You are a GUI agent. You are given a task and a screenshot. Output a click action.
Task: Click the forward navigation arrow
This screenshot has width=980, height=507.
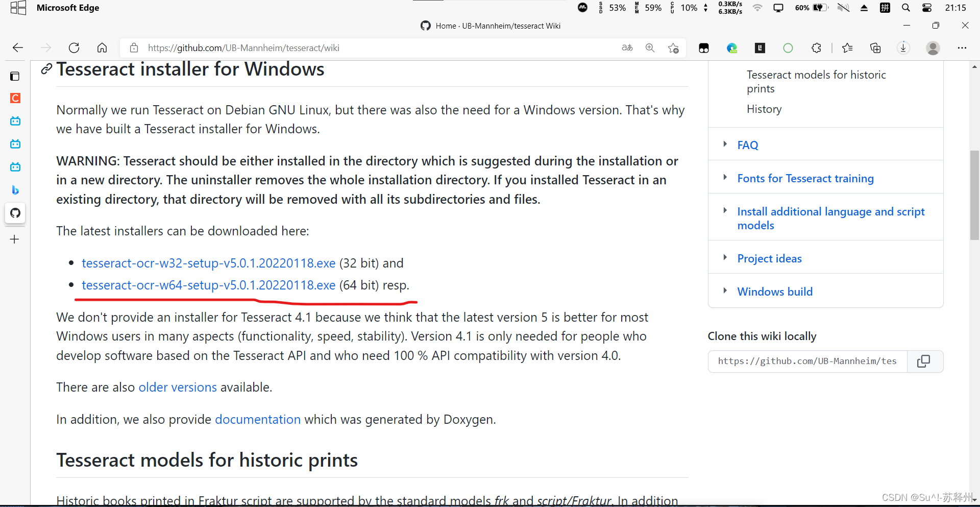tap(46, 48)
